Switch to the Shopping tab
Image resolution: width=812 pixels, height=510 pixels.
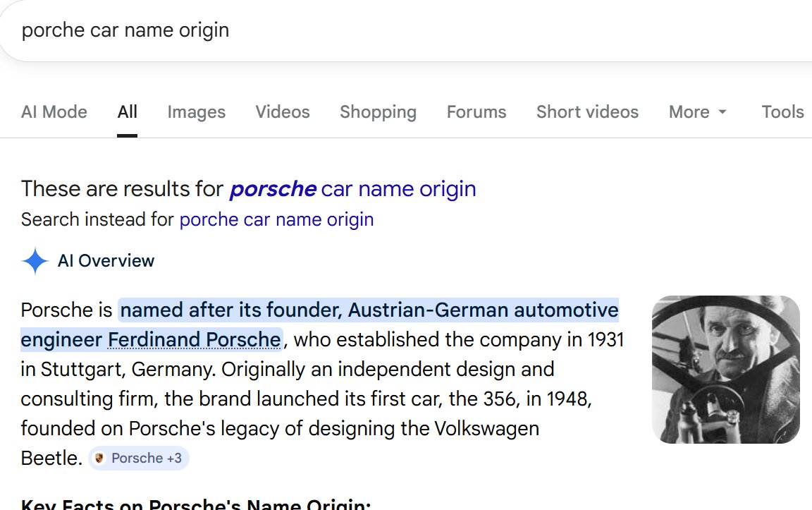click(x=378, y=112)
